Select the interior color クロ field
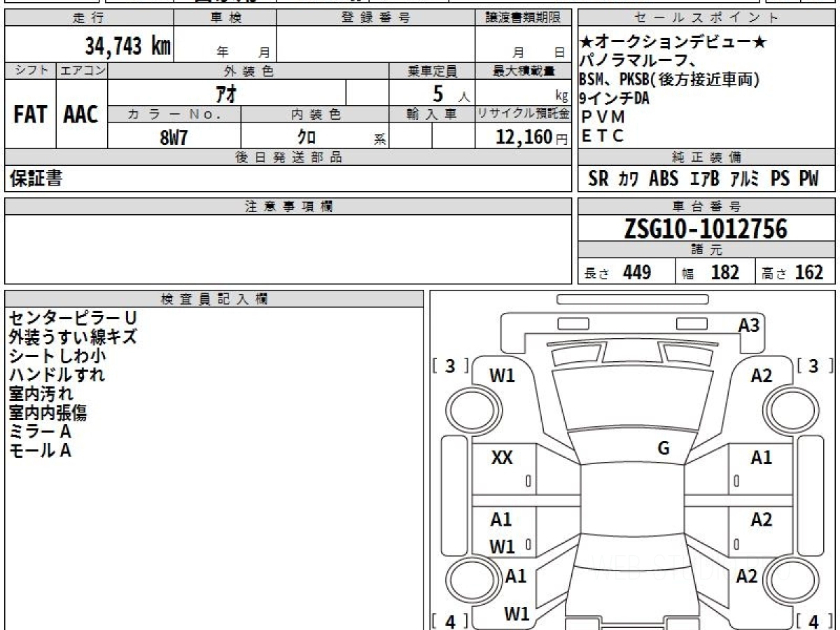 tap(307, 137)
